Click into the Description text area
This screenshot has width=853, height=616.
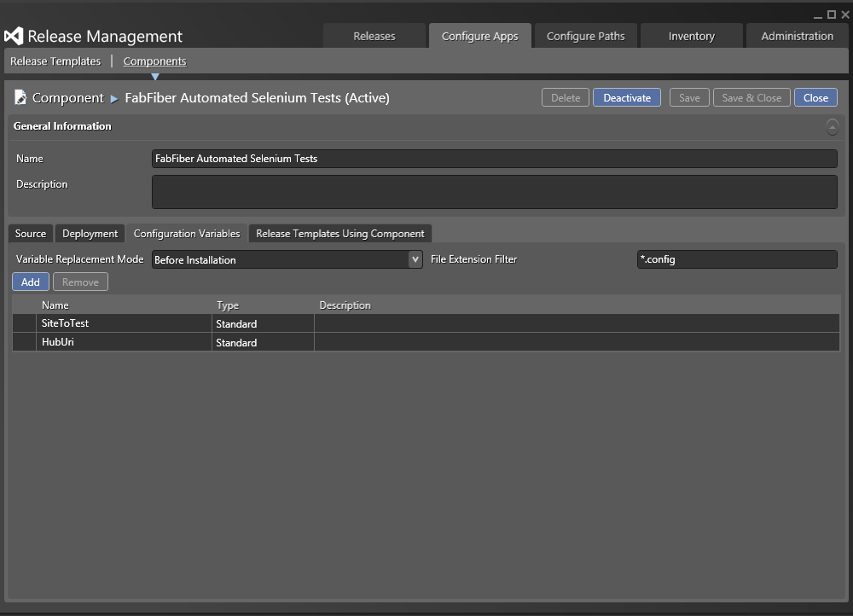click(x=494, y=192)
